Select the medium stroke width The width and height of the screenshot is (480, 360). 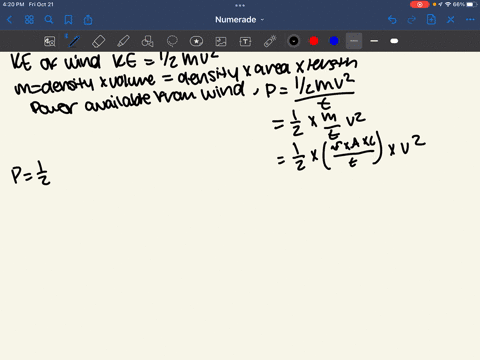374,41
